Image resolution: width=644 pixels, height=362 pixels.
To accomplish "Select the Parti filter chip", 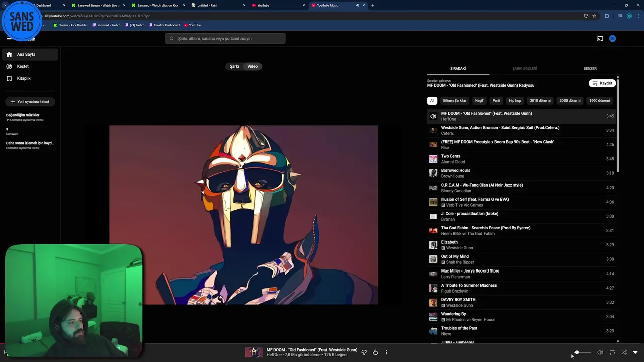I will 496,100.
